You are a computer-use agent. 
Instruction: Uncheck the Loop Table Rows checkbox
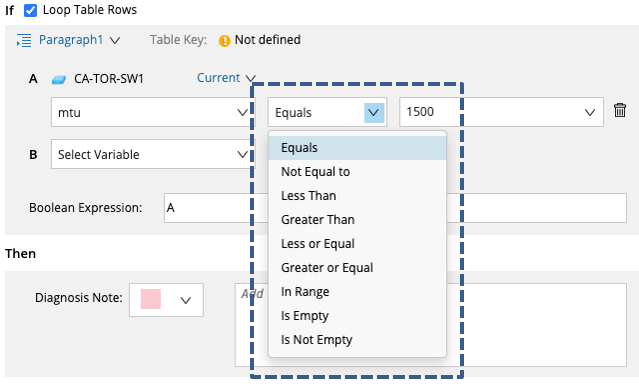30,10
